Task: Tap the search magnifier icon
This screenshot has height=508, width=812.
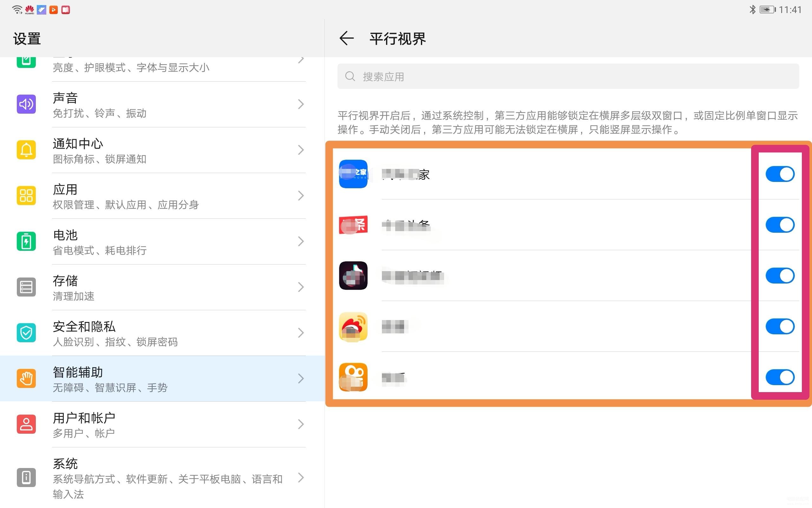Action: [x=350, y=76]
